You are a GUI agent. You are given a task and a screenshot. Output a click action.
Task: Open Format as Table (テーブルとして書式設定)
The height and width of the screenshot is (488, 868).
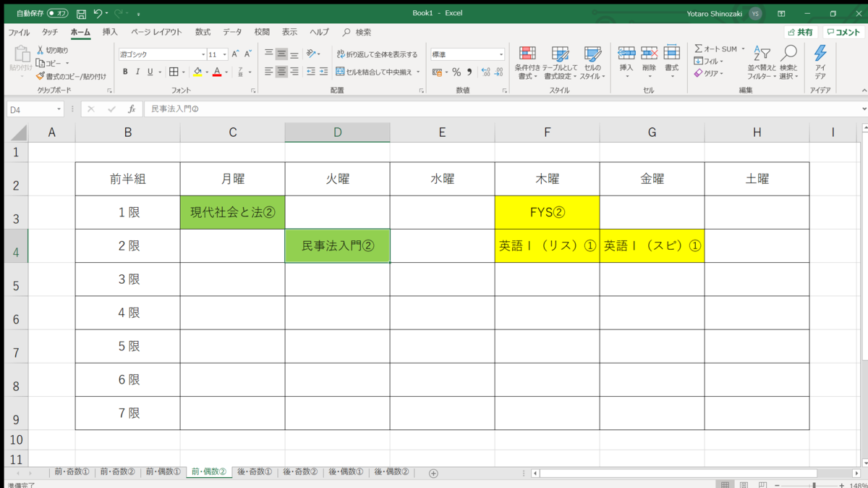pyautogui.click(x=561, y=63)
